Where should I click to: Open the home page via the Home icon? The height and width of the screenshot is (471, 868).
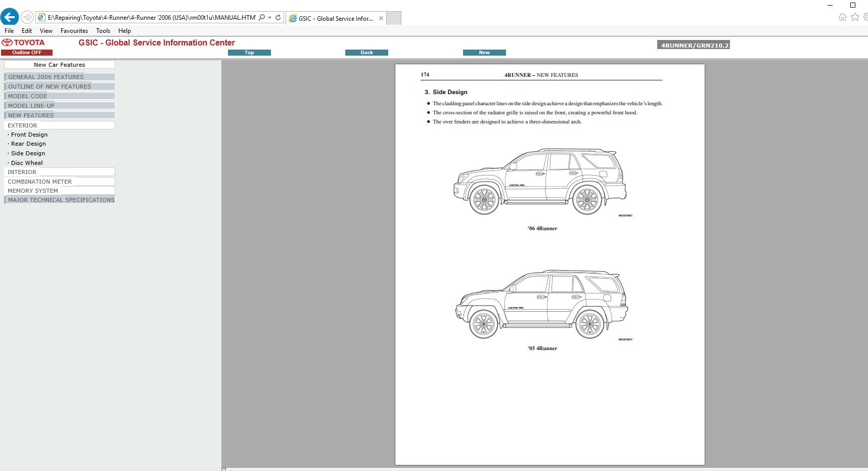pos(842,17)
